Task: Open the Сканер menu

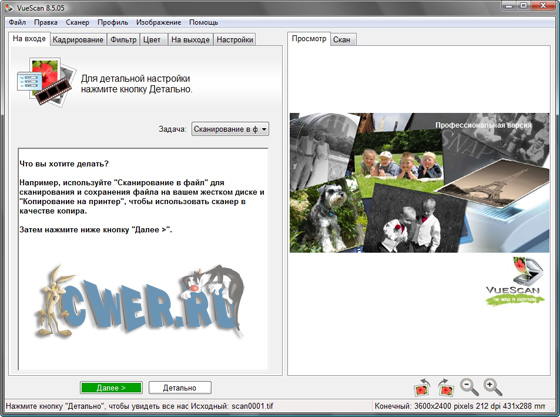Action: [77, 22]
